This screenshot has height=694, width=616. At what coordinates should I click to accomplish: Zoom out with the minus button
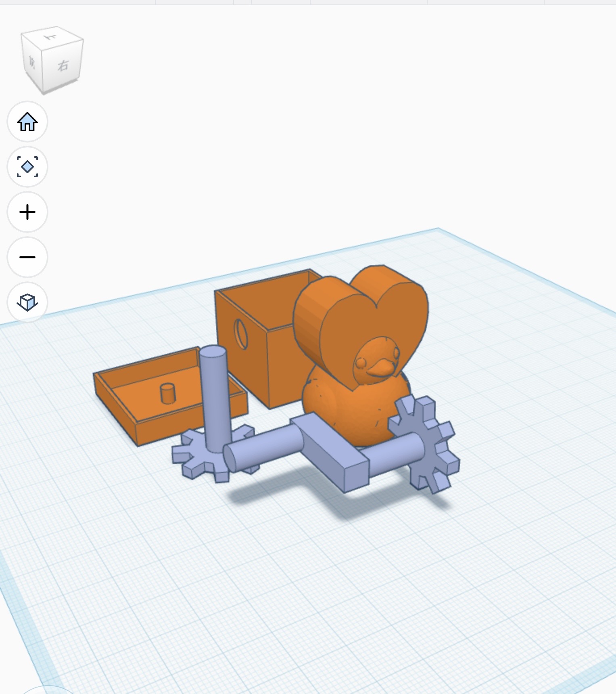click(x=27, y=257)
